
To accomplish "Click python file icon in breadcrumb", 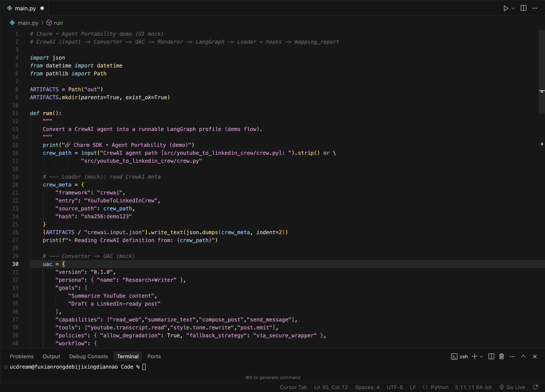I will tap(12, 23).
